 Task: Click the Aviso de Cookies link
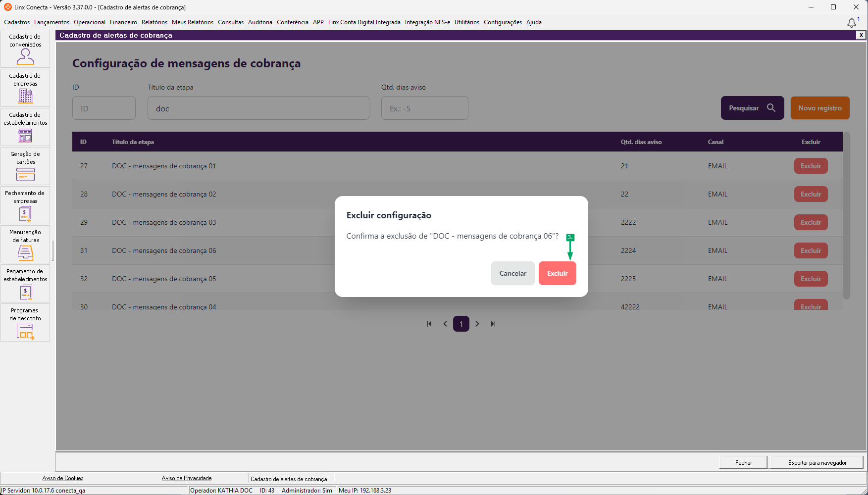[63, 478]
